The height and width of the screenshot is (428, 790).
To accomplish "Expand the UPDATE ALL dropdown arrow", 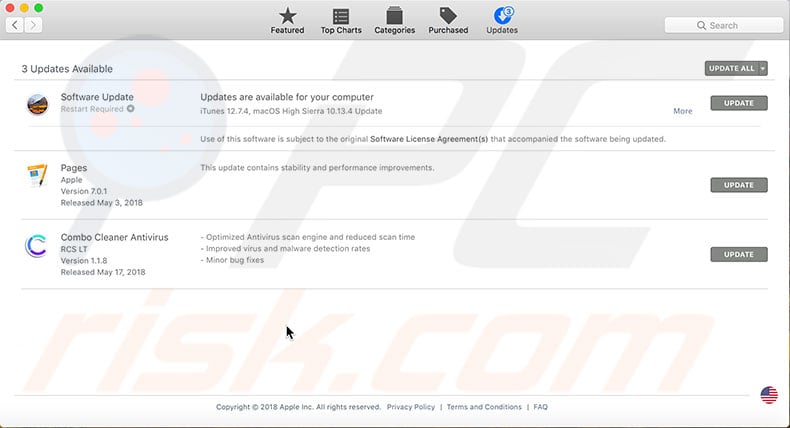I will point(763,69).
